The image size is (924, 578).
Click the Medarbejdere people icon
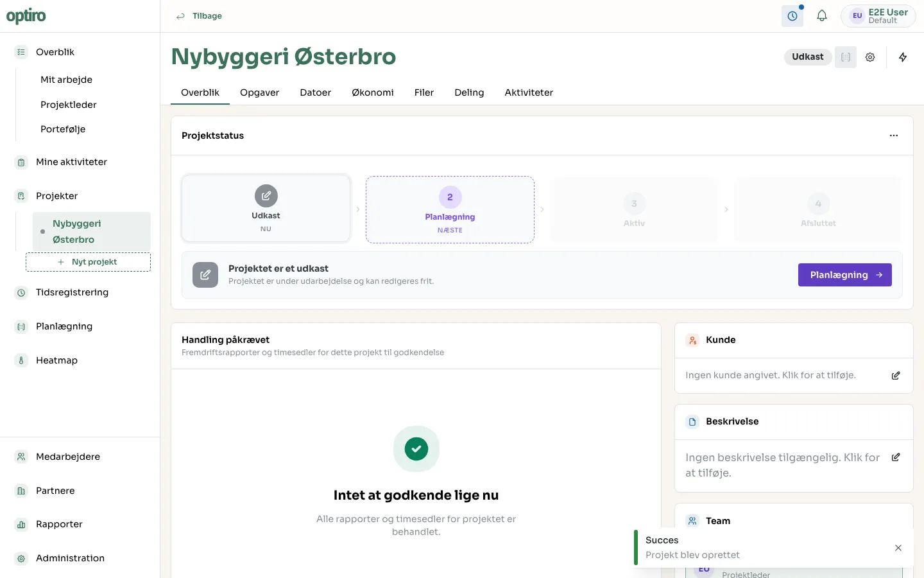[x=21, y=457]
